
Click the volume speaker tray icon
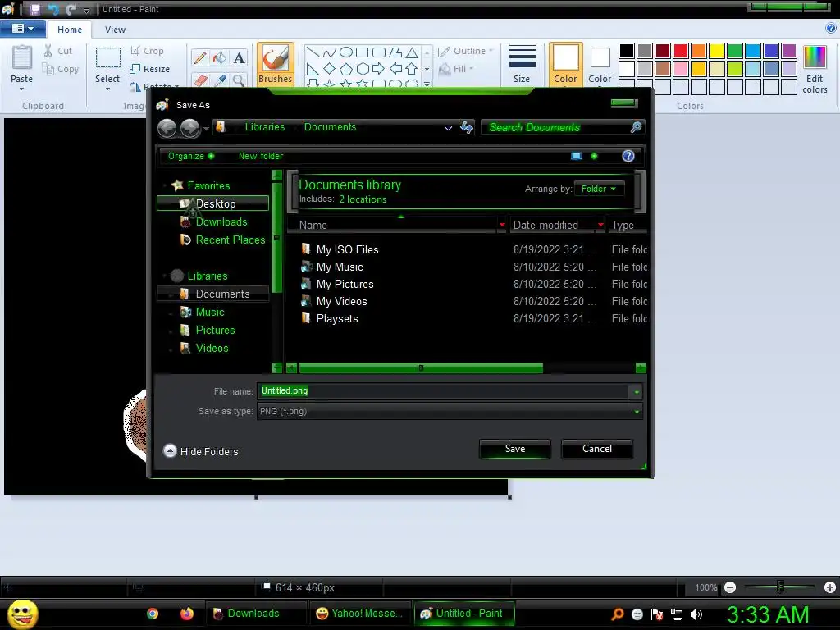point(696,614)
